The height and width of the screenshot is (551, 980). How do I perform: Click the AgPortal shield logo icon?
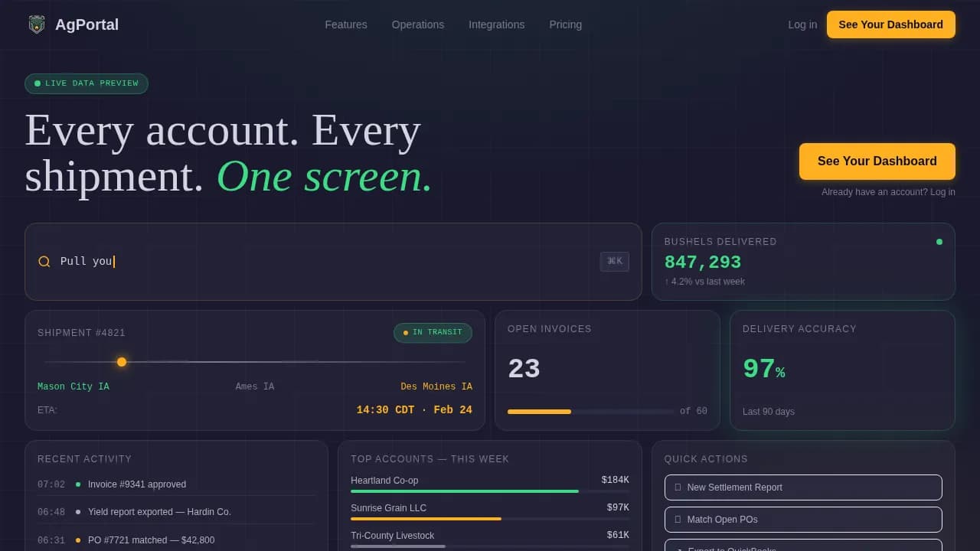point(37,24)
